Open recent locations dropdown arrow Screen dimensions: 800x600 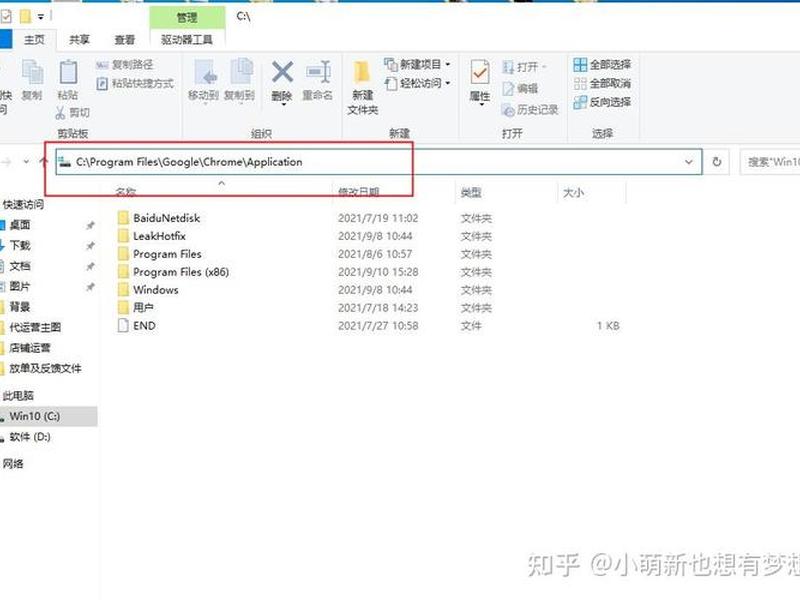coord(26,162)
